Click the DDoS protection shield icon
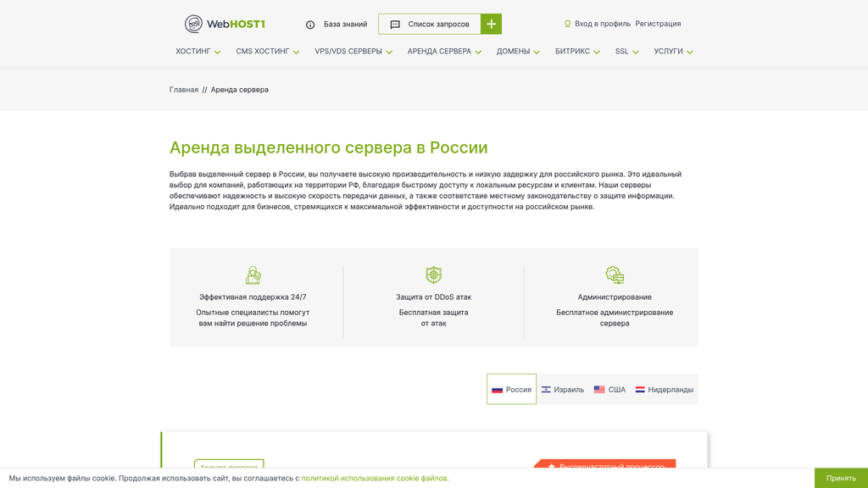Viewport: 868px width, 488px height. tap(433, 274)
